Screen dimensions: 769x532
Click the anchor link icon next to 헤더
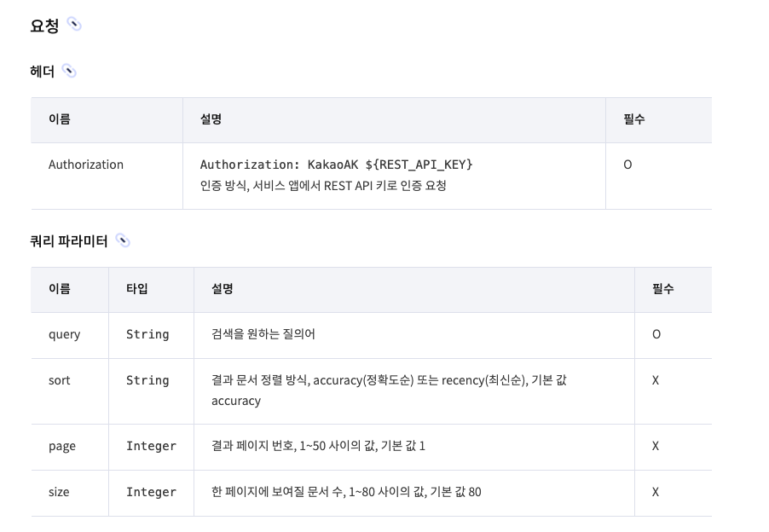coord(69,71)
